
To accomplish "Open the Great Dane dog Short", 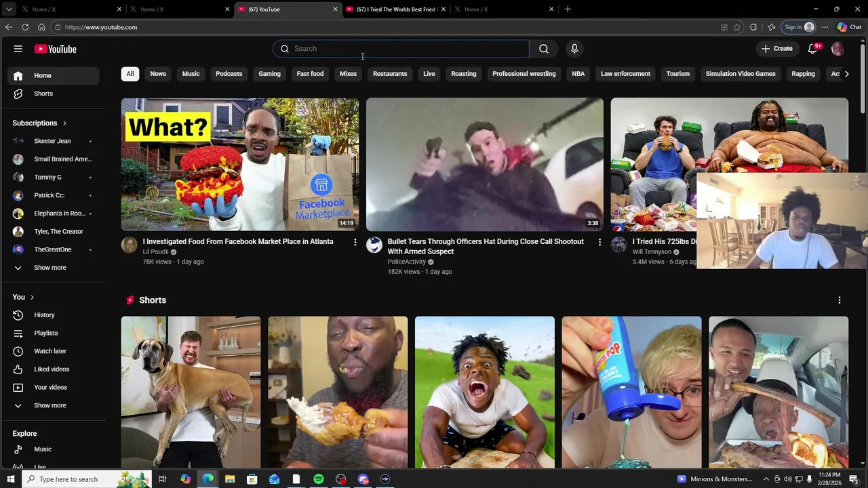I will (191, 392).
